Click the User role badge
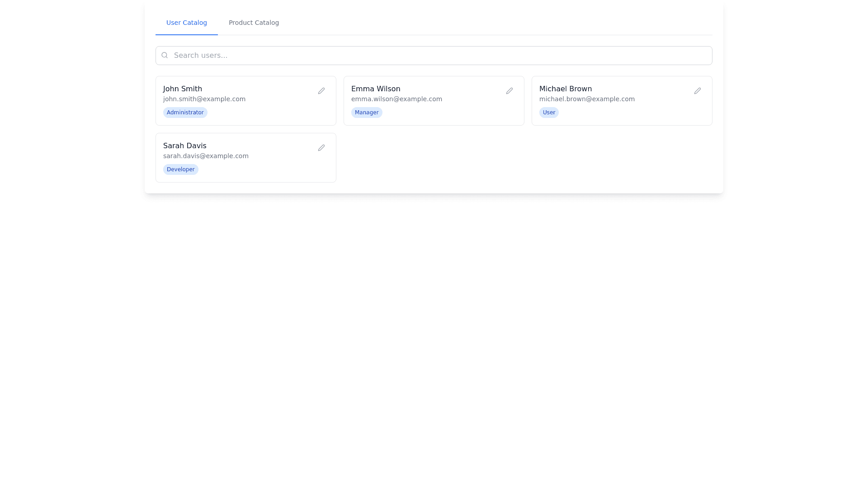 pos(549,113)
